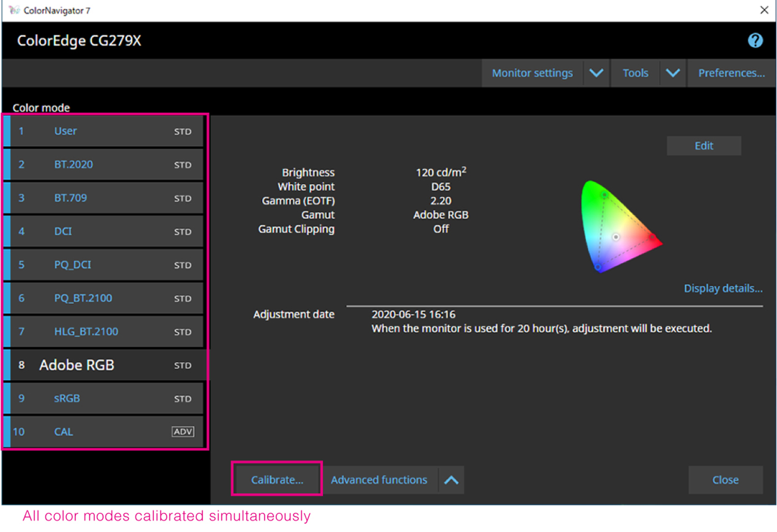Open the help question mark icon
The height and width of the screenshot is (532, 777).
pos(755,40)
